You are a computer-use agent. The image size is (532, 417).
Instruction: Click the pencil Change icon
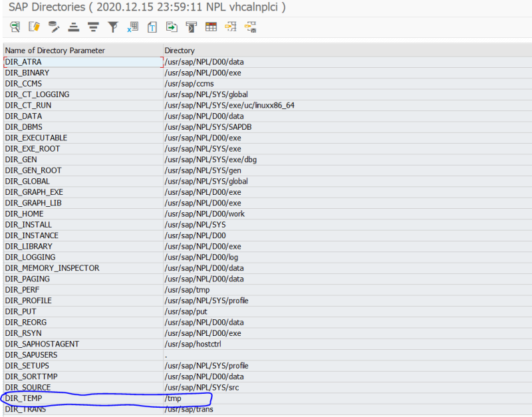[53, 27]
